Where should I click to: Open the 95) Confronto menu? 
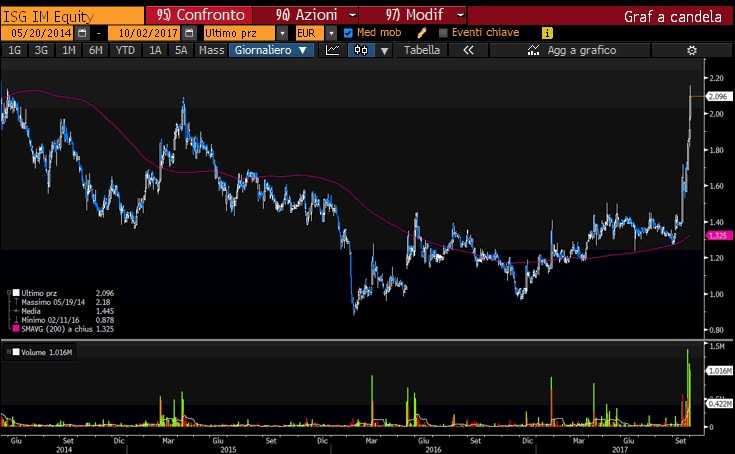(205, 15)
